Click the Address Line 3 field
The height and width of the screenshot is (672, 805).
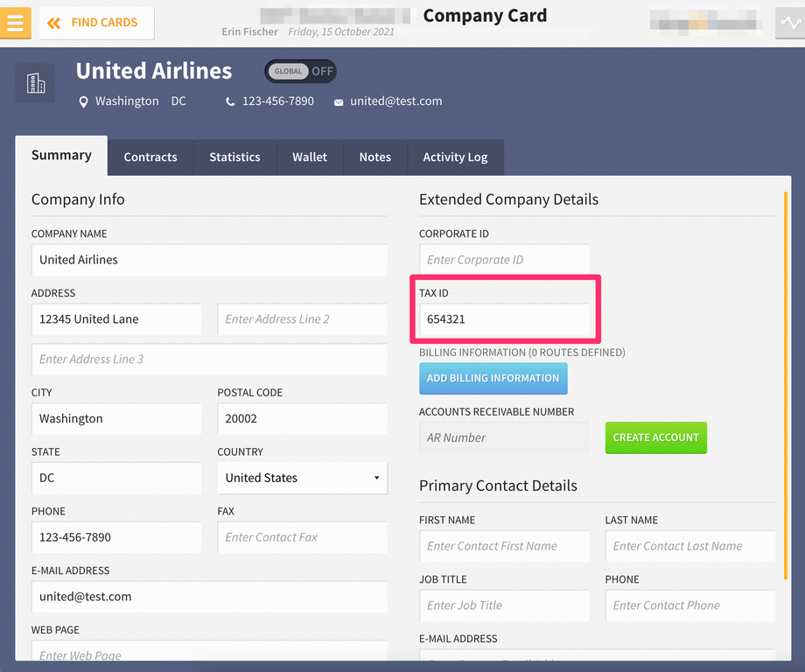(209, 360)
